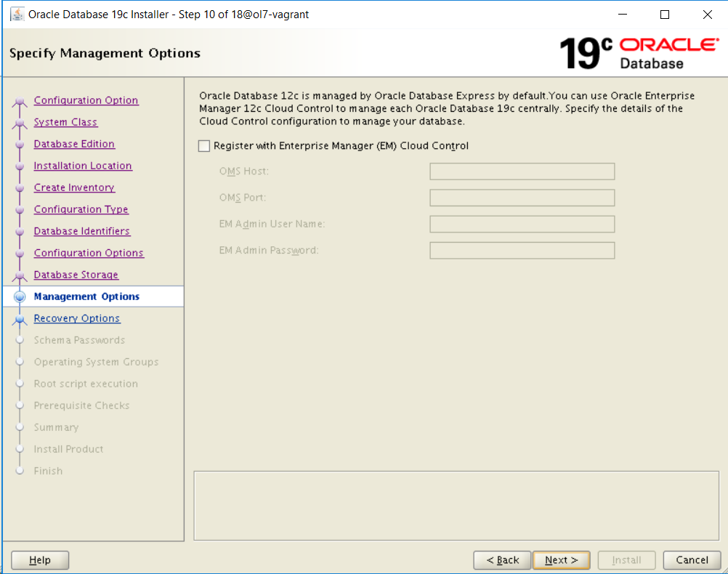The height and width of the screenshot is (574, 728).
Task: Click the step marker beside Configuration Option
Action: pos(20,101)
